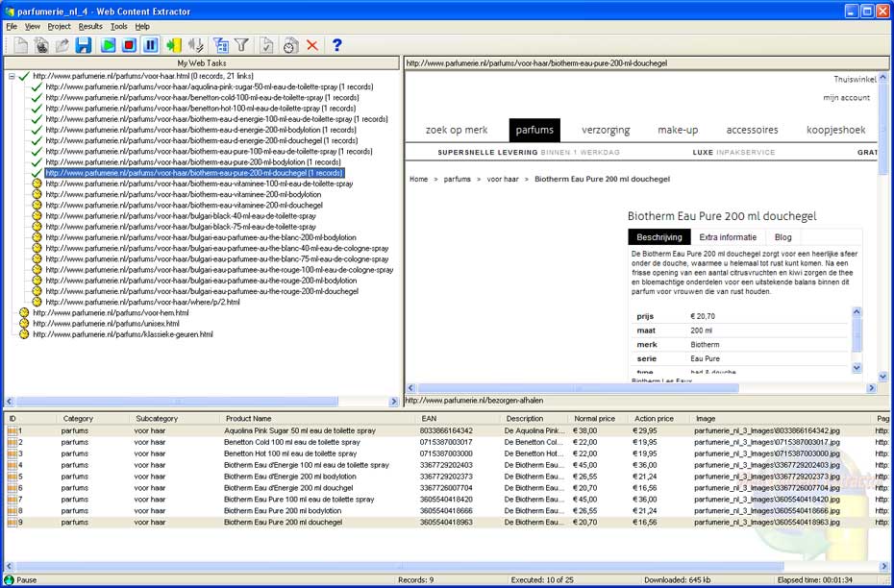This screenshot has width=894, height=588.
Task: Click the 'voor haar' breadcrumb link
Action: coord(503,179)
